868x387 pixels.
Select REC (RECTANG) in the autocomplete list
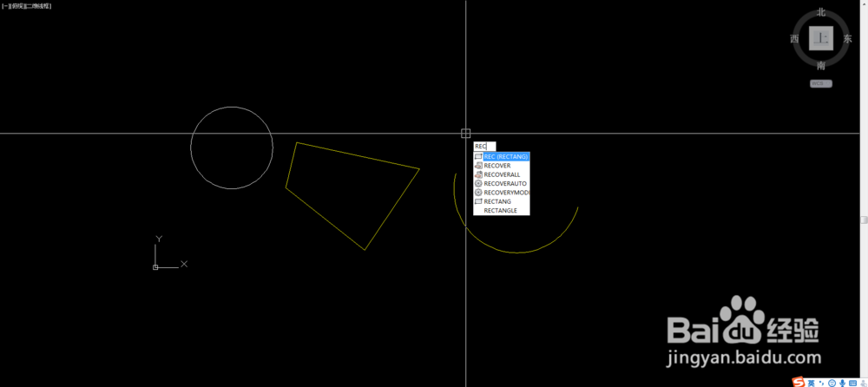(502, 157)
